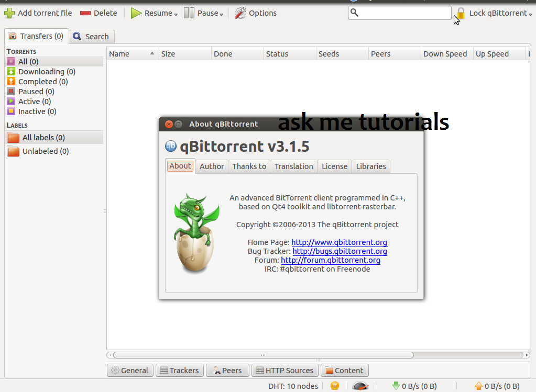The height and width of the screenshot is (392, 536).
Task: Sort by the Status column header
Action: click(290, 53)
